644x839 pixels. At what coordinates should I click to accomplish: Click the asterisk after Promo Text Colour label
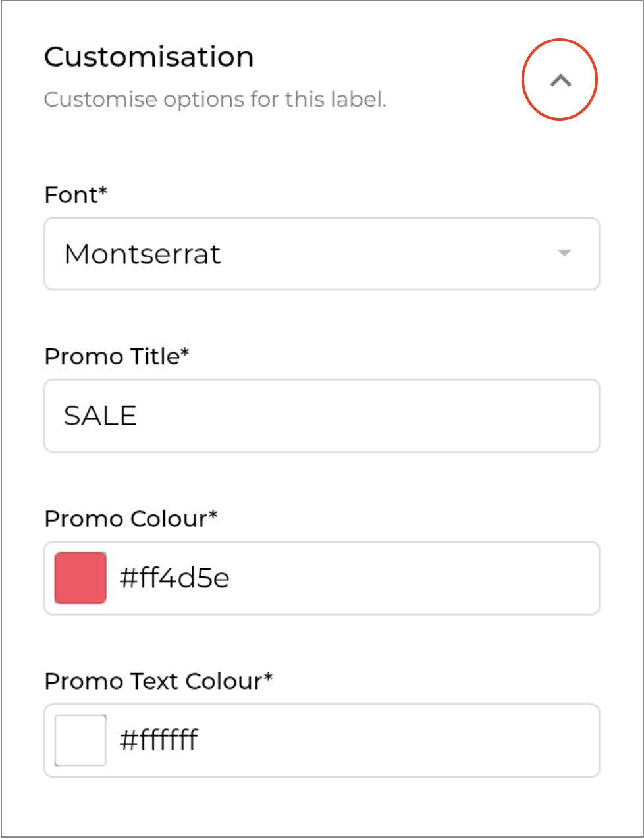tap(268, 677)
